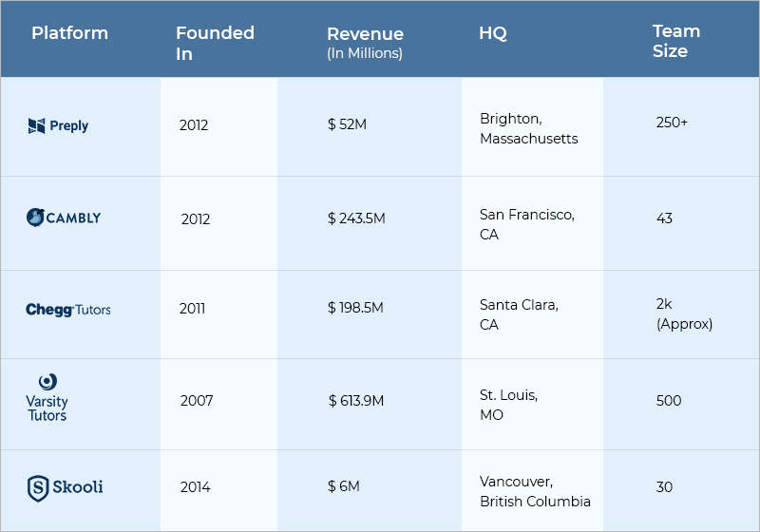Click the $ 243.5M revenue cell

(x=356, y=218)
